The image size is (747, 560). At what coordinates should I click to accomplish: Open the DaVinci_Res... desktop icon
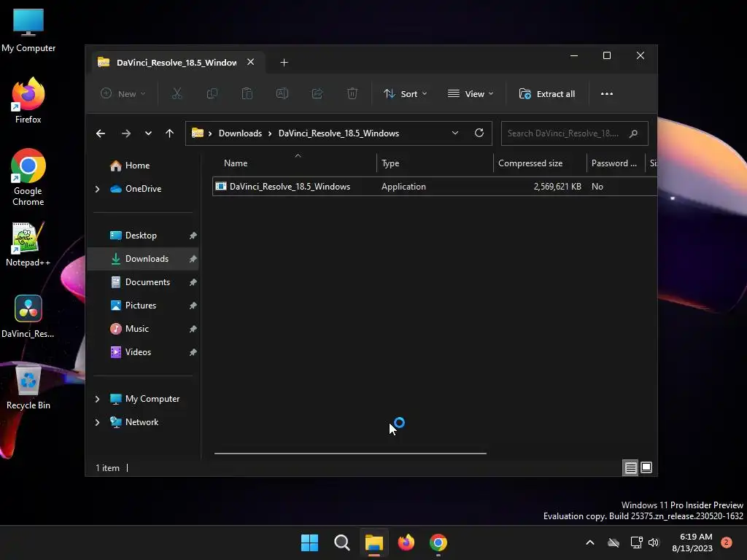pyautogui.click(x=28, y=316)
